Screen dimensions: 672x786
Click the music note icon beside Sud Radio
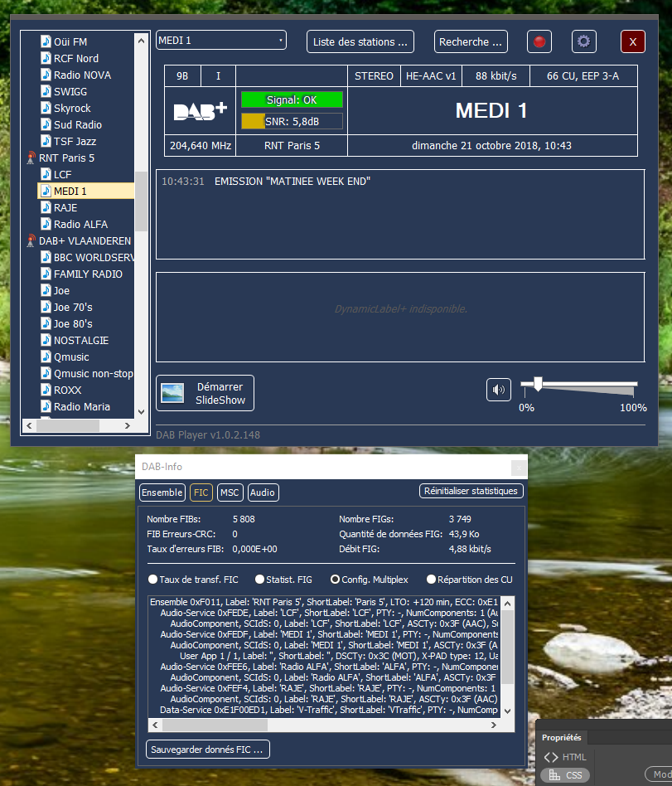[46, 124]
